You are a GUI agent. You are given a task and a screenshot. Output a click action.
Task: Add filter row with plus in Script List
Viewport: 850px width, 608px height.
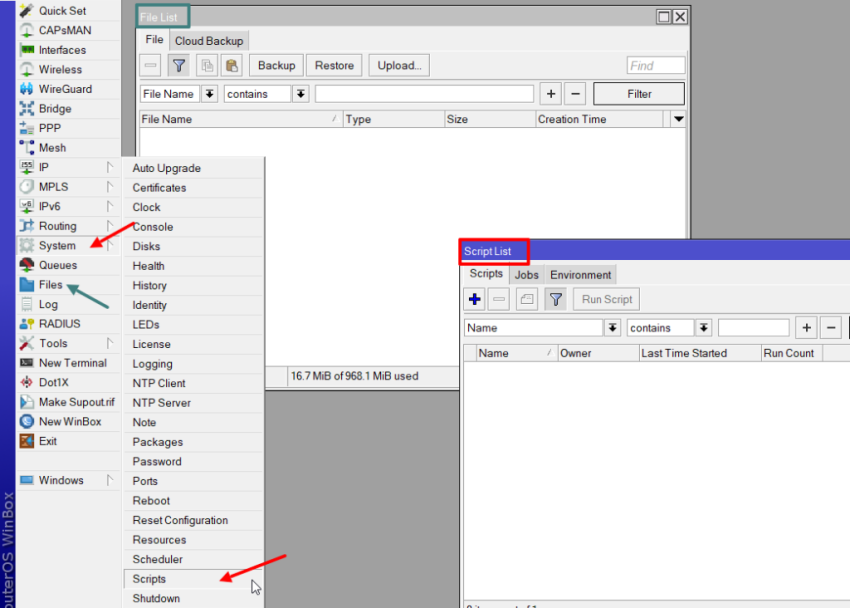pos(806,328)
